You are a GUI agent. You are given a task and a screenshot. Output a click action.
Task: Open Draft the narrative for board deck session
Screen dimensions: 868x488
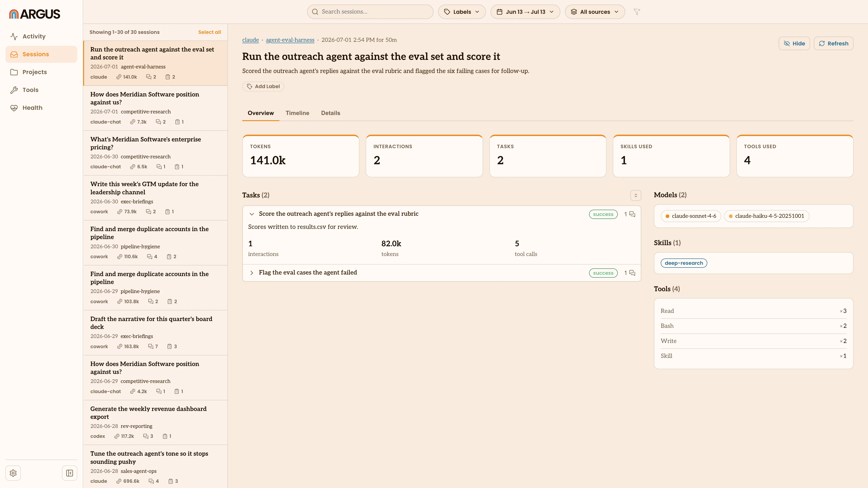coord(155,333)
